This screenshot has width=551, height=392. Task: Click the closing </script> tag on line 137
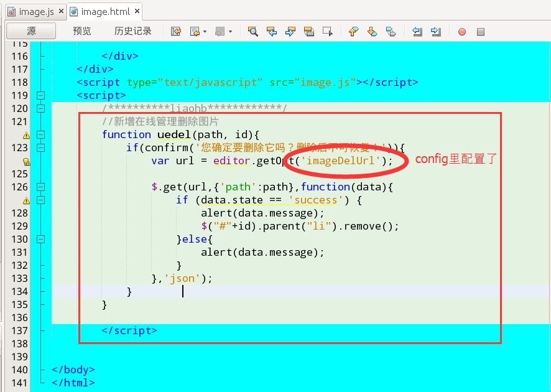click(x=129, y=330)
